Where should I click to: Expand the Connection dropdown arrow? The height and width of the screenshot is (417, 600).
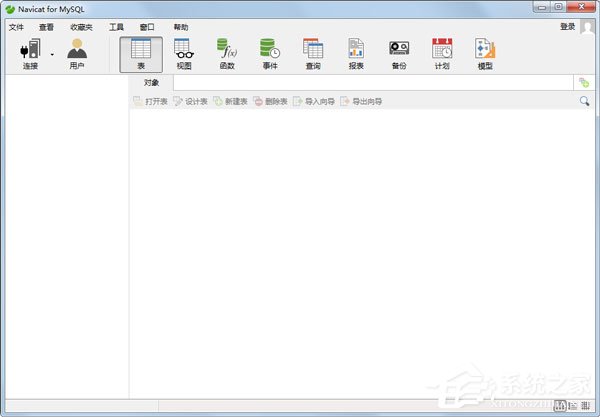pos(52,55)
